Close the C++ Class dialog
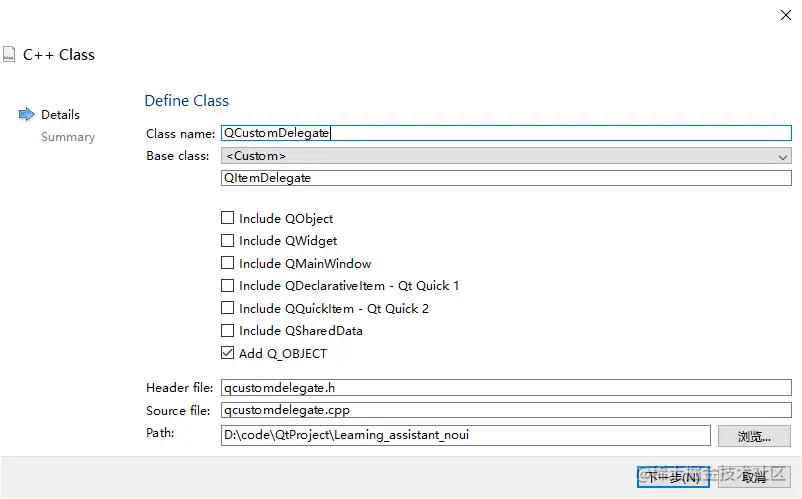 (786, 15)
